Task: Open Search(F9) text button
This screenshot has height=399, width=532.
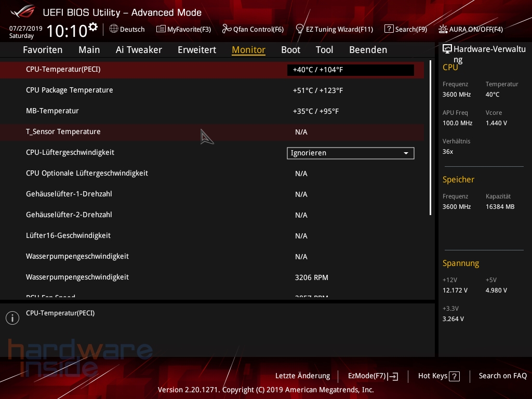Action: (x=411, y=29)
